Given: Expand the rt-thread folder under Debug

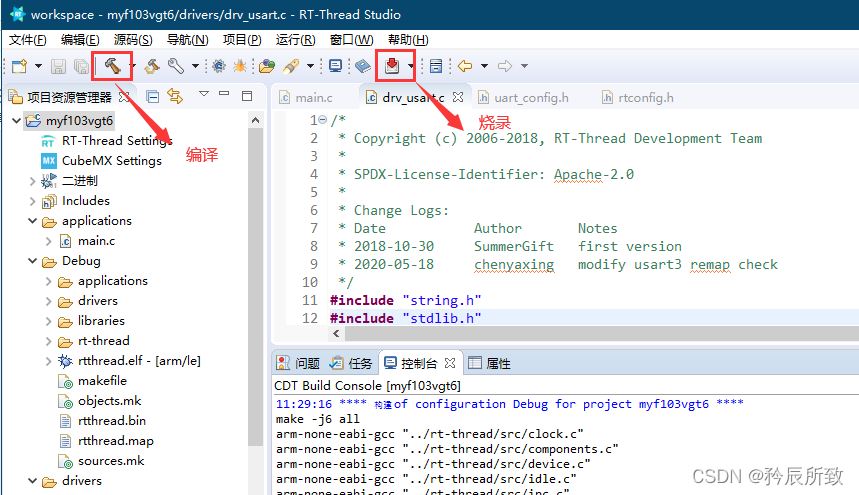Looking at the screenshot, I should 48,341.
